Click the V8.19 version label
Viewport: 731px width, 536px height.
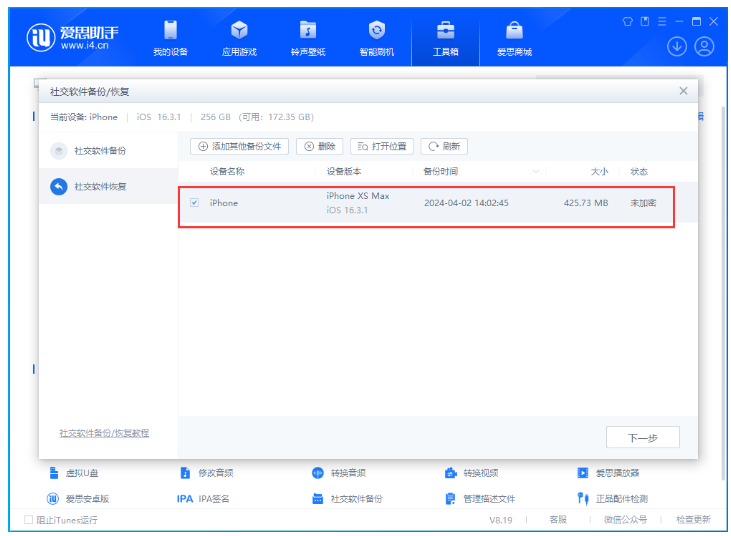coord(501,520)
